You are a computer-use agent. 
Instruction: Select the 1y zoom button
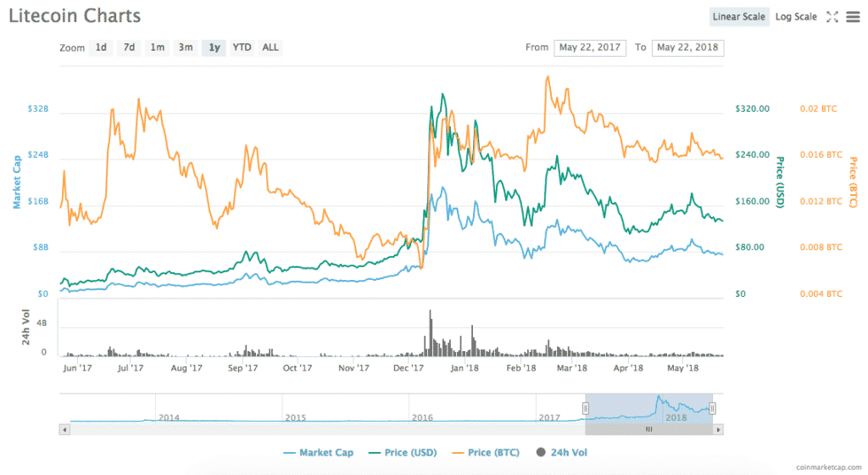point(214,47)
